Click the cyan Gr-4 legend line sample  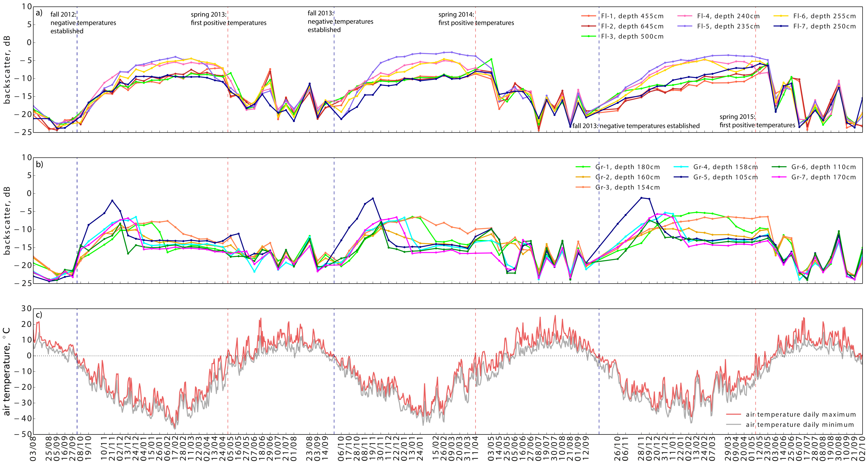681,167
